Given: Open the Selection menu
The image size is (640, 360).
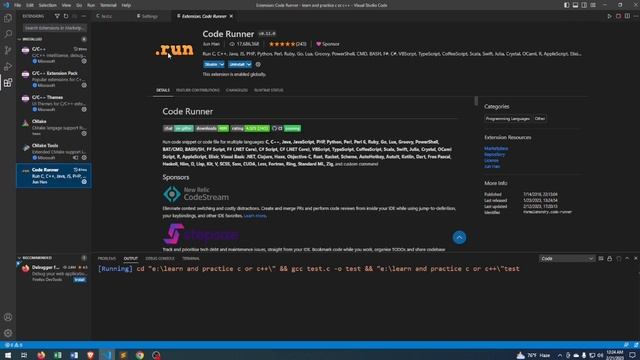Looking at the screenshot, I should click(47, 5).
